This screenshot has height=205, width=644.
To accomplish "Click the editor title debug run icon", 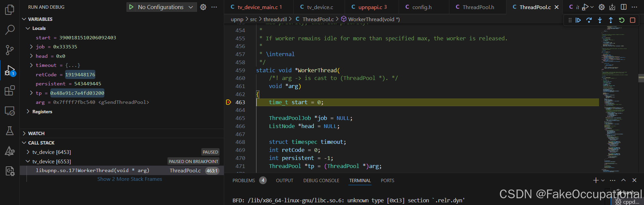I will tap(585, 7).
